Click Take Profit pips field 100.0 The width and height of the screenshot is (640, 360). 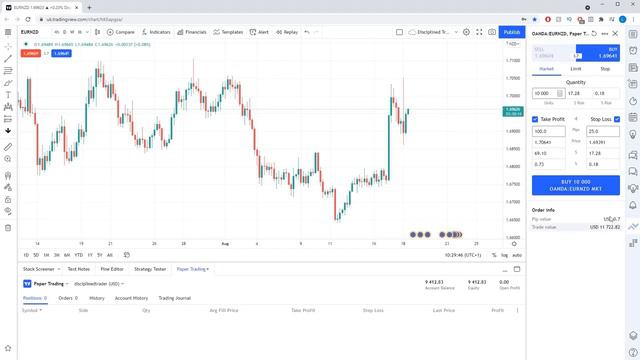coord(549,131)
